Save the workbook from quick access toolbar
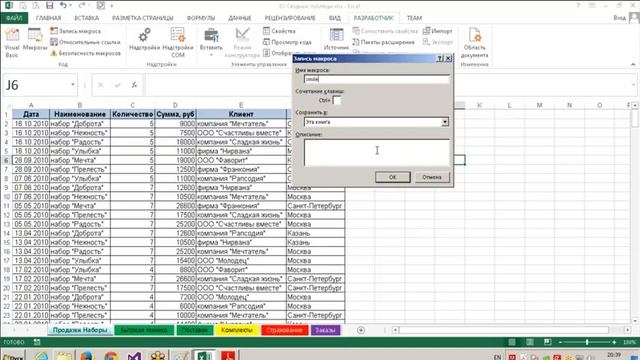The image size is (640, 360). [x=49, y=6]
